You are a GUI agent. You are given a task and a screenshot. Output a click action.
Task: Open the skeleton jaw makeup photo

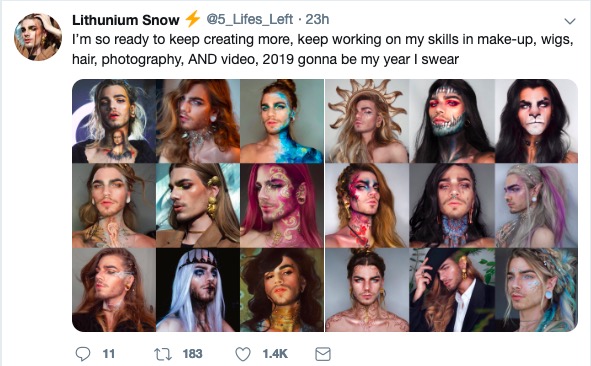[x=452, y=121]
